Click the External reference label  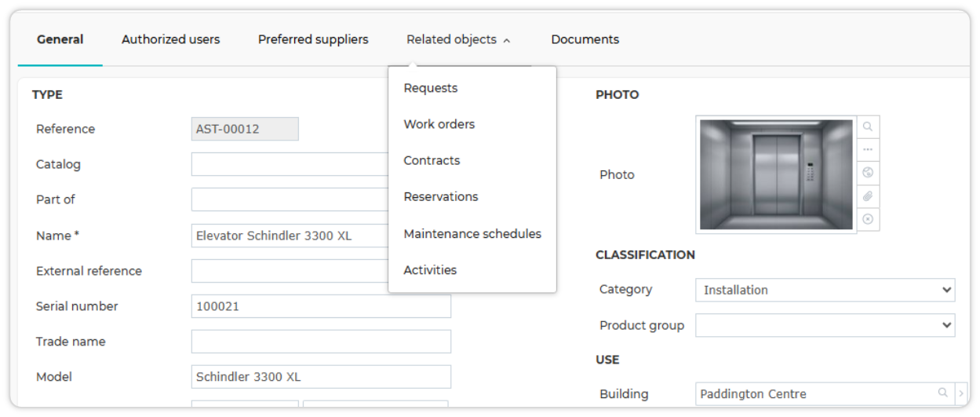[x=89, y=271]
